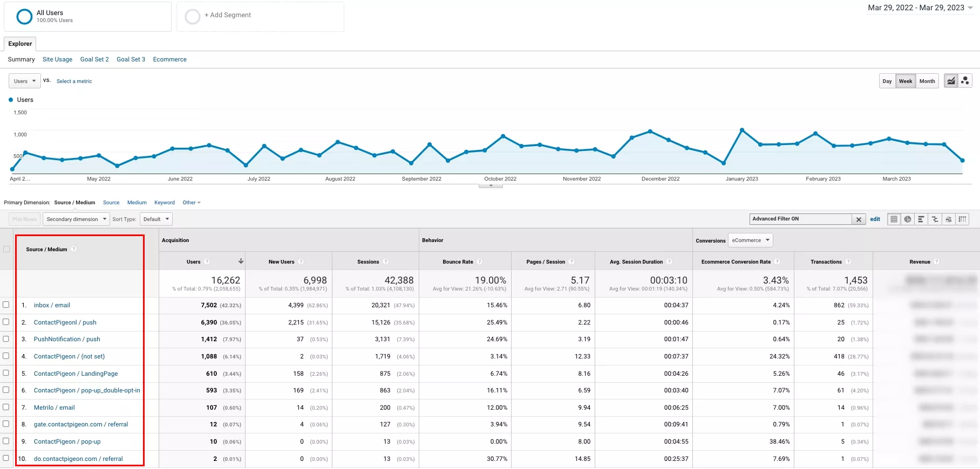
Task: Switch to the Percentage pie chart view
Action: (x=908, y=219)
